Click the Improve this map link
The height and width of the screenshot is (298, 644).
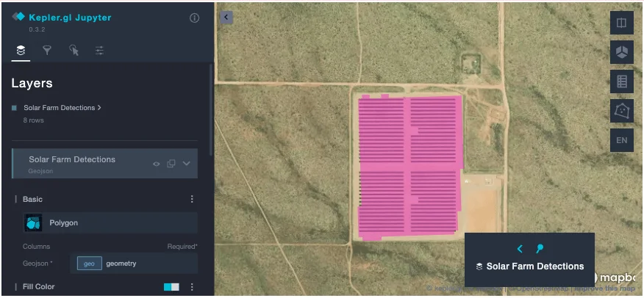point(605,288)
